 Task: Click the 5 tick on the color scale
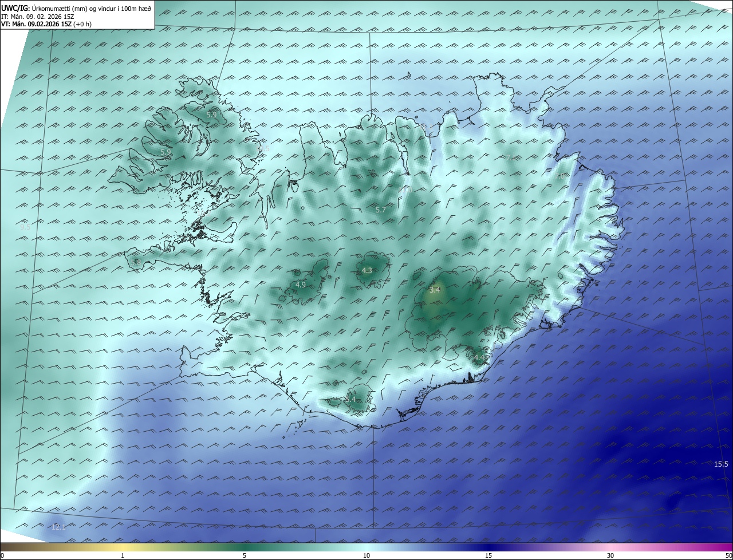coord(245,555)
